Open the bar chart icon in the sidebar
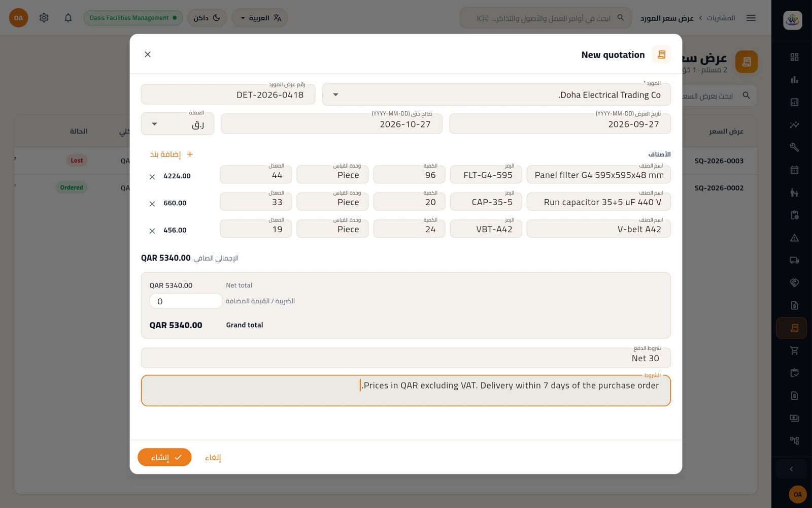The width and height of the screenshot is (812, 508). tap(794, 79)
